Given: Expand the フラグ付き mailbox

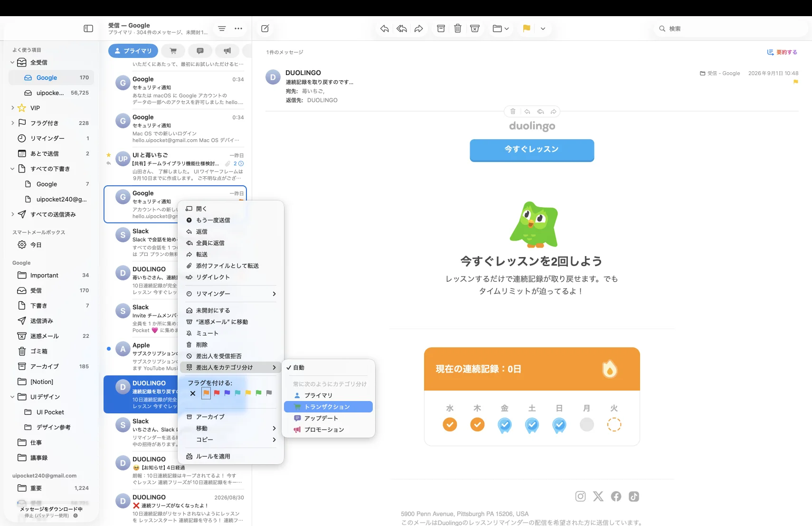Looking at the screenshot, I should tap(12, 123).
